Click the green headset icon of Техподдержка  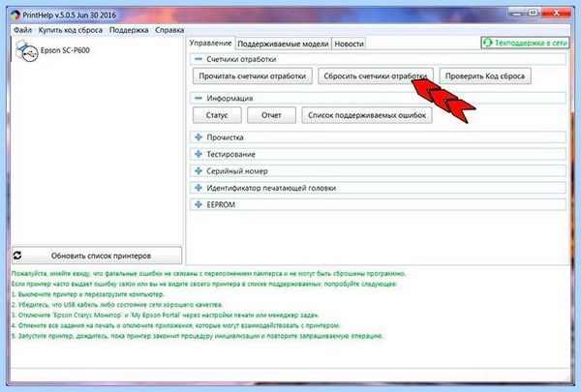point(488,43)
